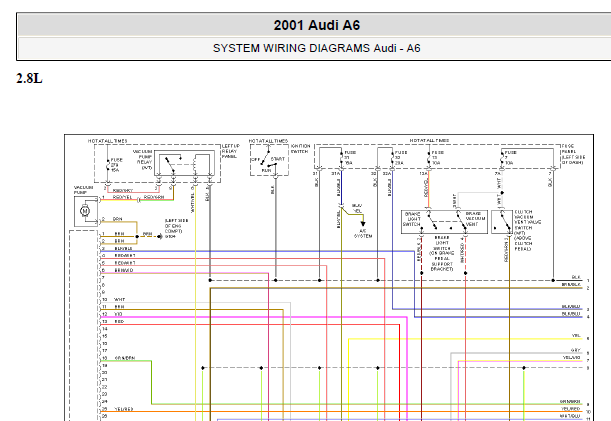Click the "LEFT UP RELAY PANEL" label
The height and width of the screenshot is (421, 611).
pyautogui.click(x=231, y=151)
